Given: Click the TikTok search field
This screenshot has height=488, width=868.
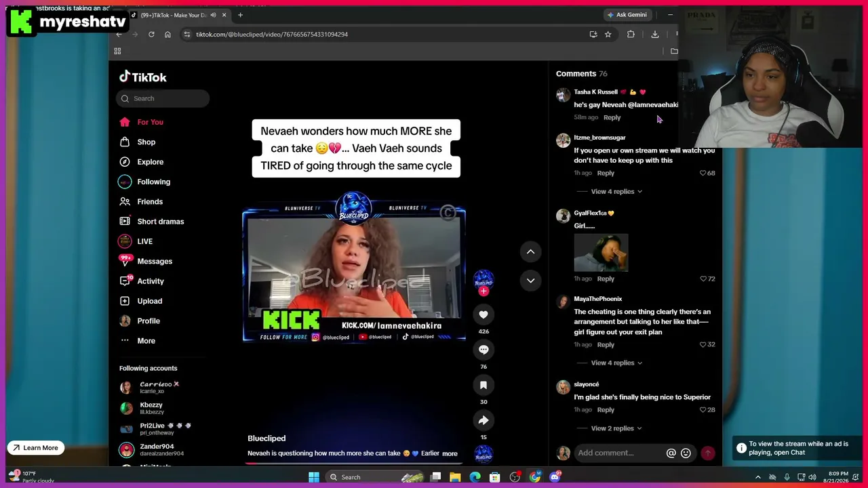Looking at the screenshot, I should coord(163,98).
